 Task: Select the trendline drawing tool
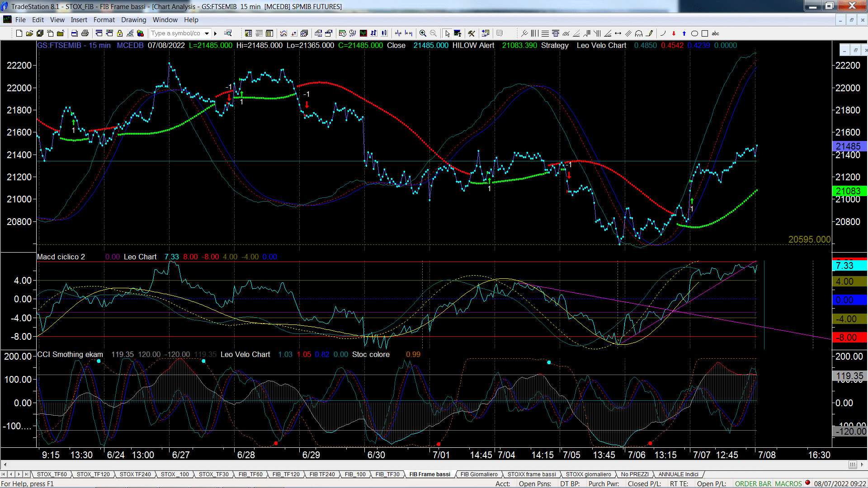(524, 33)
